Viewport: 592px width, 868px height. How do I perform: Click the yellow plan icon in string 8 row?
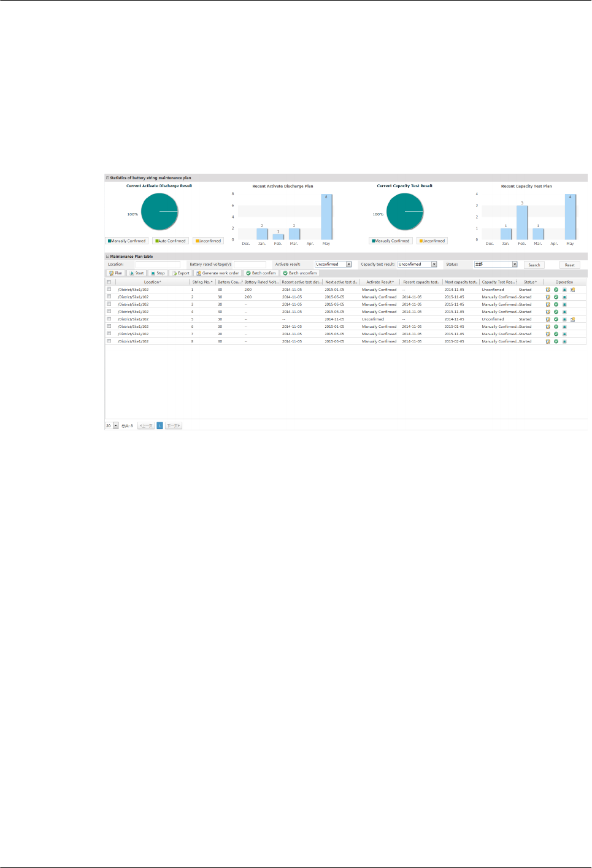pos(548,341)
